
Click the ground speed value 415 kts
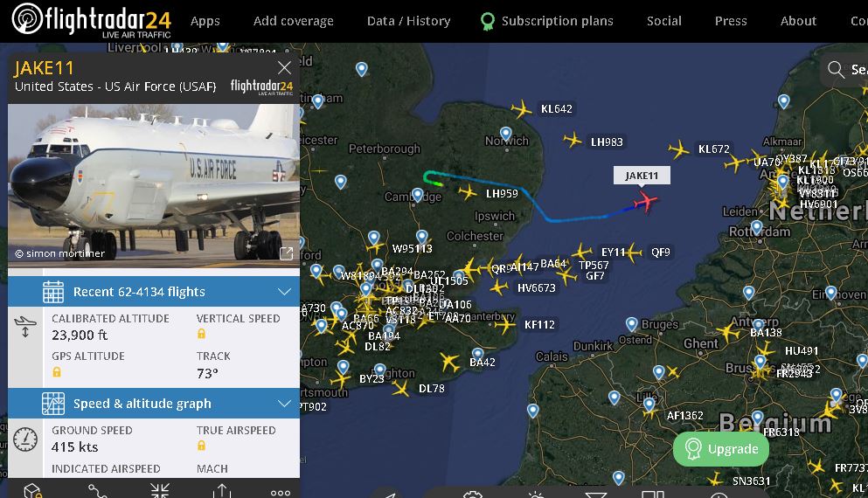[x=74, y=446]
